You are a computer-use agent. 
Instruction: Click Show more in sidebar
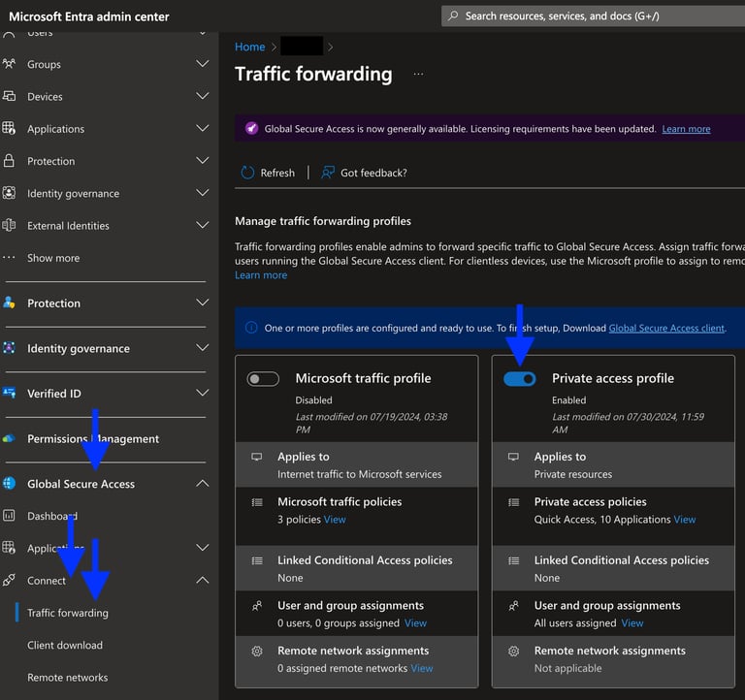click(53, 258)
